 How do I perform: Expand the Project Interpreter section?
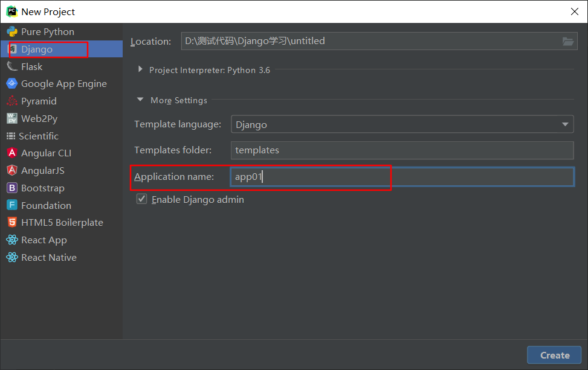coord(140,69)
